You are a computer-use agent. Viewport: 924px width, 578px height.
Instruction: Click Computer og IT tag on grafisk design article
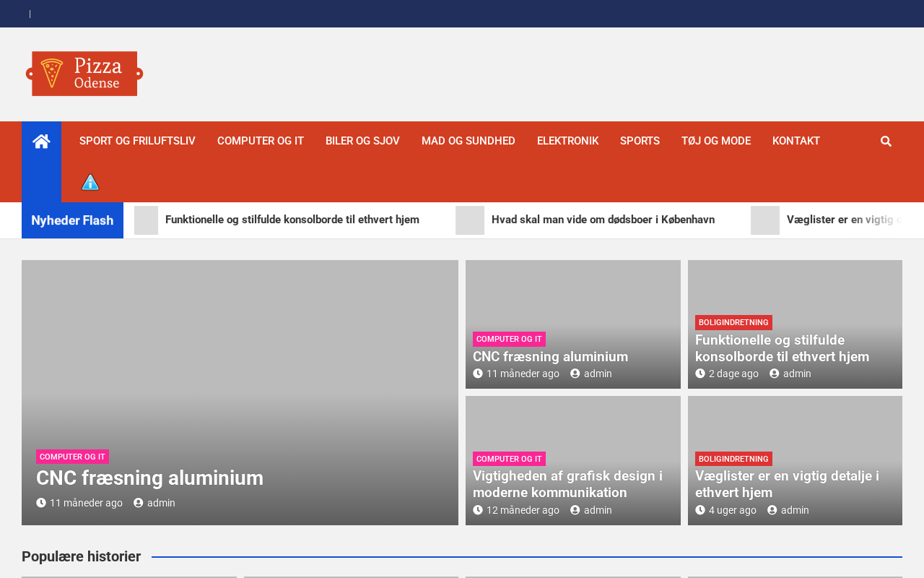509,459
